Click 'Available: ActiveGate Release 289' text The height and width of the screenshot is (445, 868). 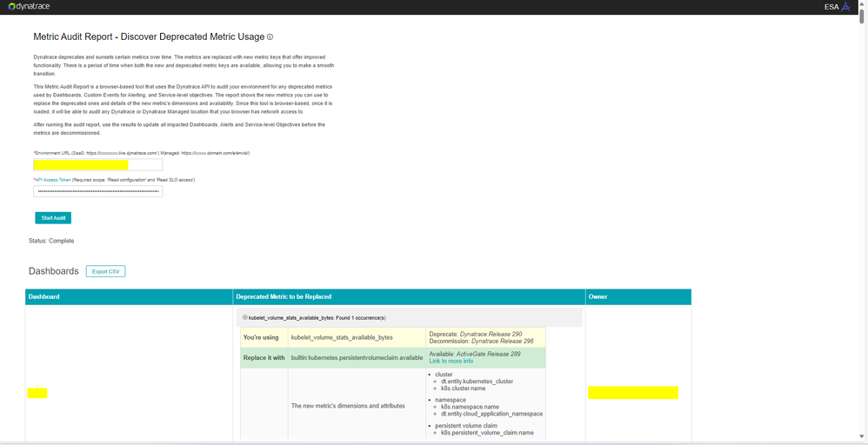click(475, 354)
